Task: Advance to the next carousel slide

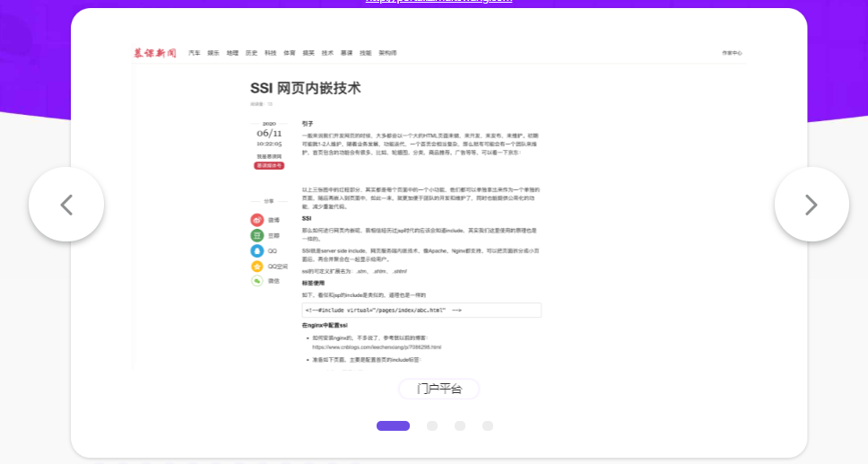Action: click(x=812, y=205)
